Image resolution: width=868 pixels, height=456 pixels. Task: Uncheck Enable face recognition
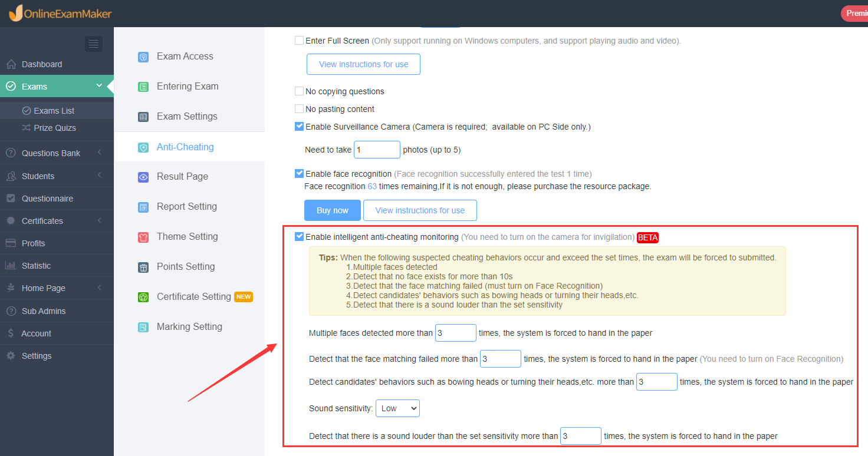pyautogui.click(x=299, y=173)
